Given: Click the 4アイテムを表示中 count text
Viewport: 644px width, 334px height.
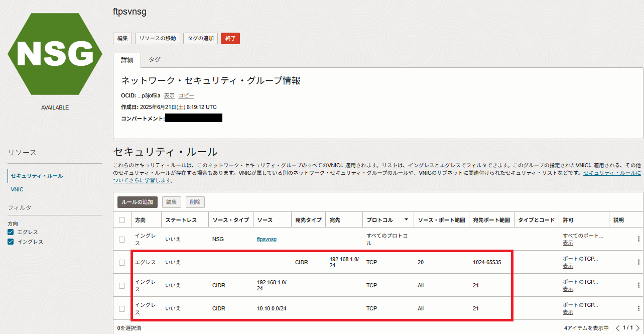Looking at the screenshot, I should tap(586, 328).
